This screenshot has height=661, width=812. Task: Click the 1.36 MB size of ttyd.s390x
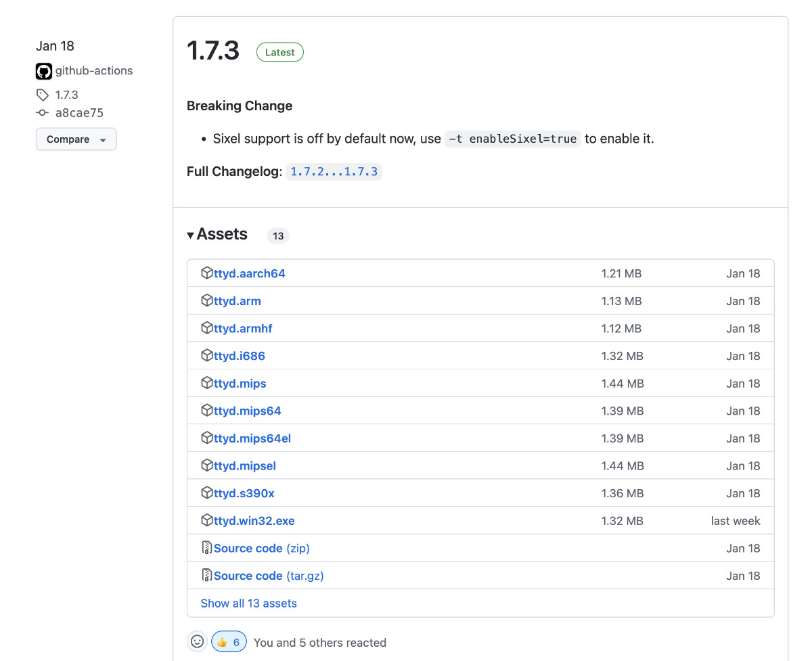[x=623, y=493]
